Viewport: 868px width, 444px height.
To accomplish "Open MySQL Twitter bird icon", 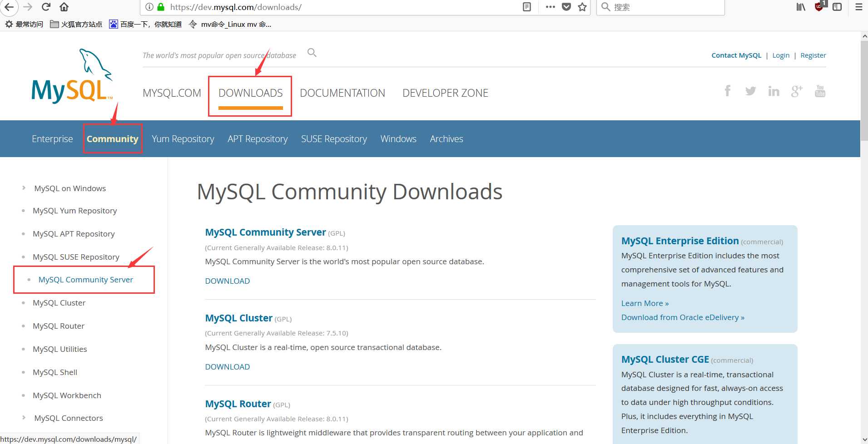I will 750,91.
